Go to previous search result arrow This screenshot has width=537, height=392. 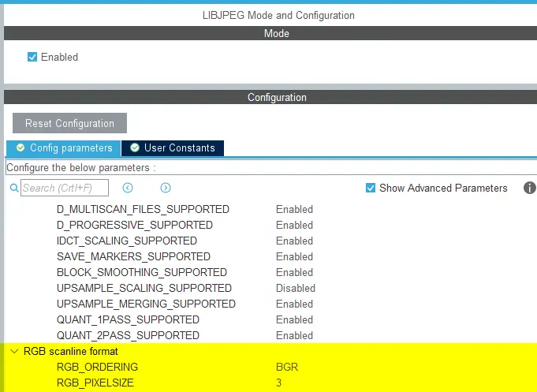[128, 188]
